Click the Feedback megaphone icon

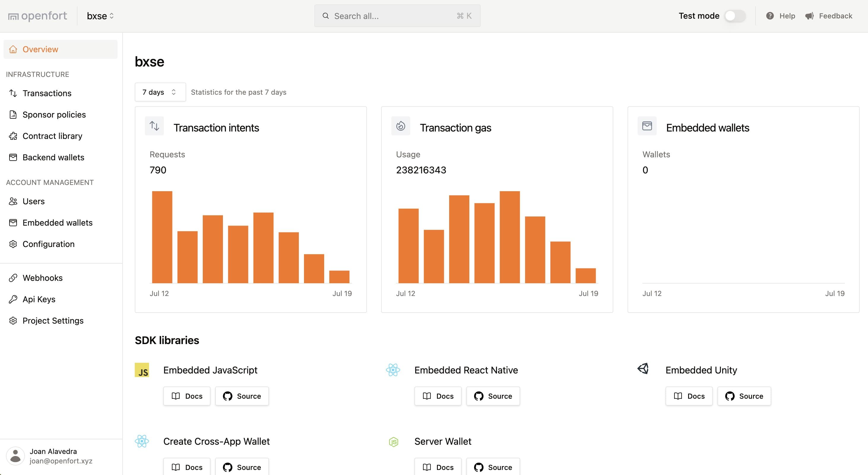[809, 16]
